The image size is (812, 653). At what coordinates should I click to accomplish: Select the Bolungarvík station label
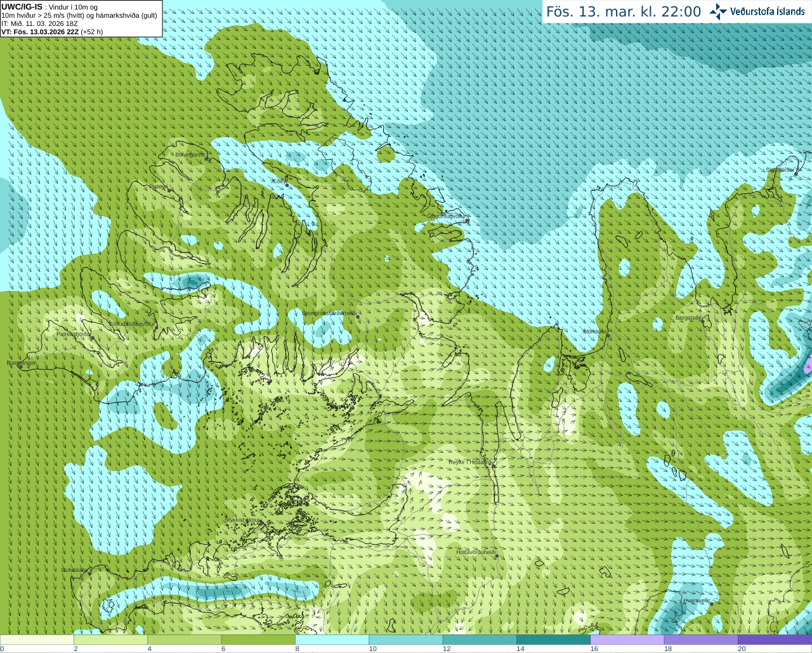click(x=190, y=155)
